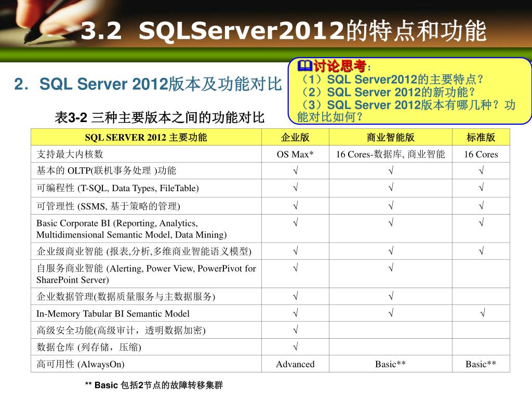The image size is (532, 399).
Task: Click the '自服务商业智能' row label
Action: [x=146, y=274]
